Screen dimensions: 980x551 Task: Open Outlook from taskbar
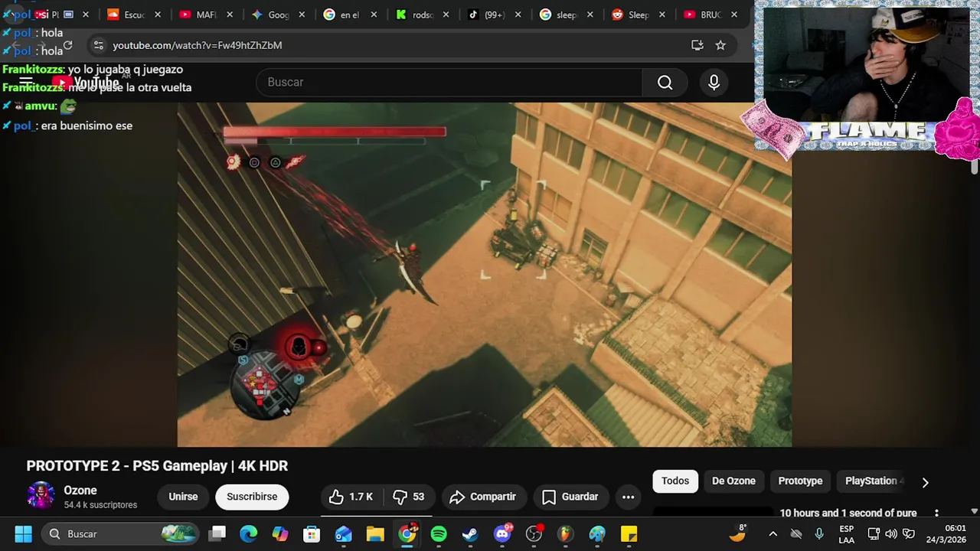pyautogui.click(x=343, y=533)
